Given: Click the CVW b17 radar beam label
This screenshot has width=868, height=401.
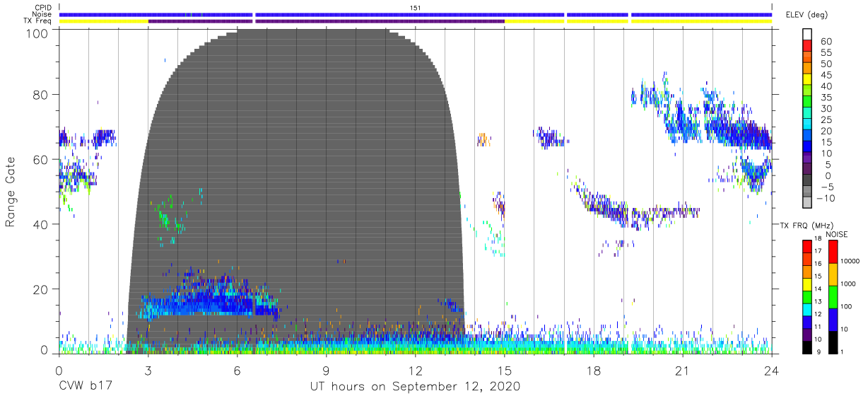Looking at the screenshot, I should [x=84, y=386].
